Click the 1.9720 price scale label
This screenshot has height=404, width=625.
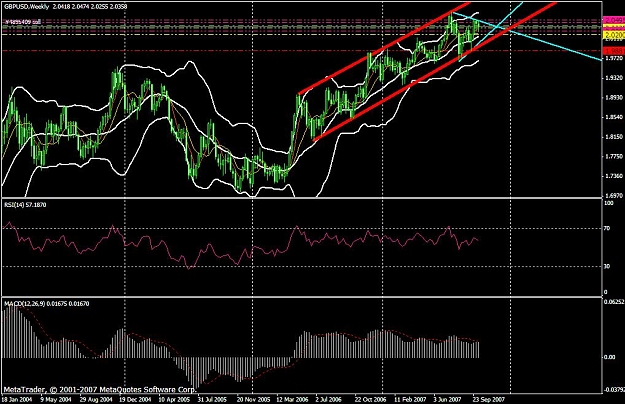click(614, 59)
